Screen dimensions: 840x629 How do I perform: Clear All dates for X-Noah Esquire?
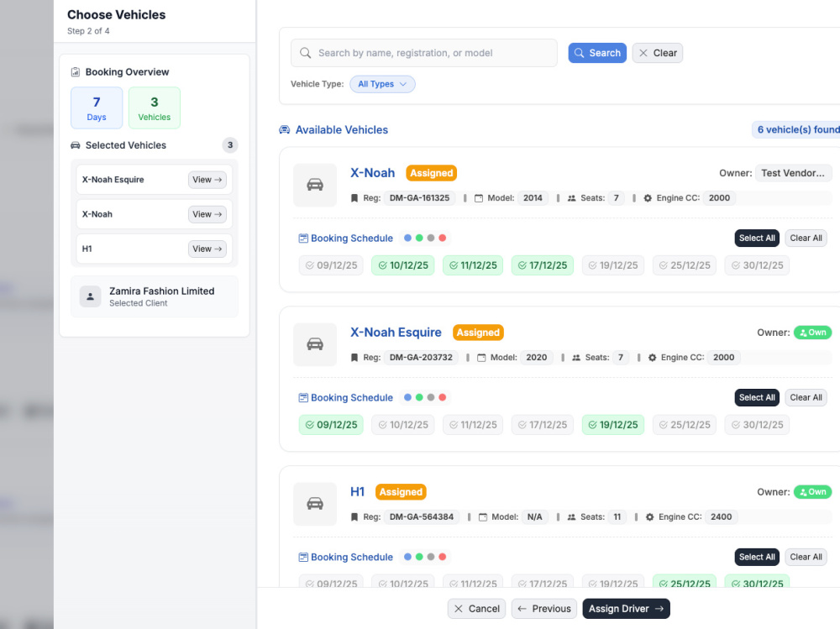click(x=806, y=397)
